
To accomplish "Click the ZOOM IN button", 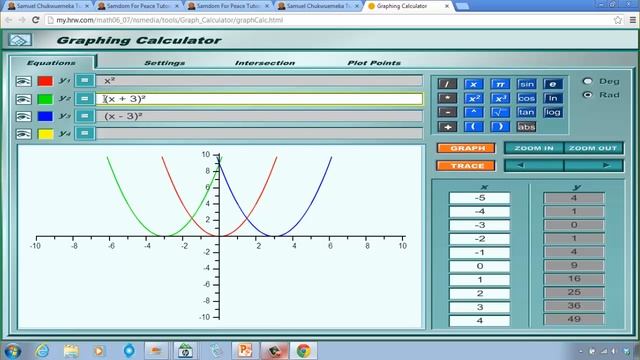I will pos(534,148).
